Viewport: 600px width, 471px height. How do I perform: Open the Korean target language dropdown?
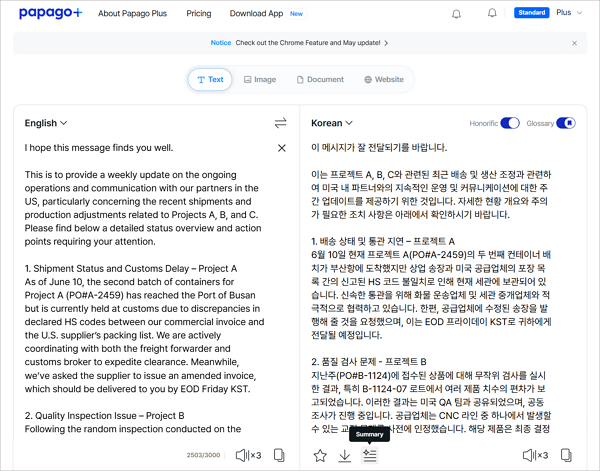pos(332,123)
